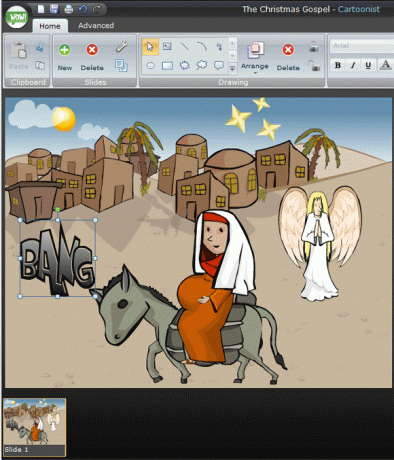Screen dimensions: 394x460
Task: Select the starburst shape tool
Action: coord(184,65)
